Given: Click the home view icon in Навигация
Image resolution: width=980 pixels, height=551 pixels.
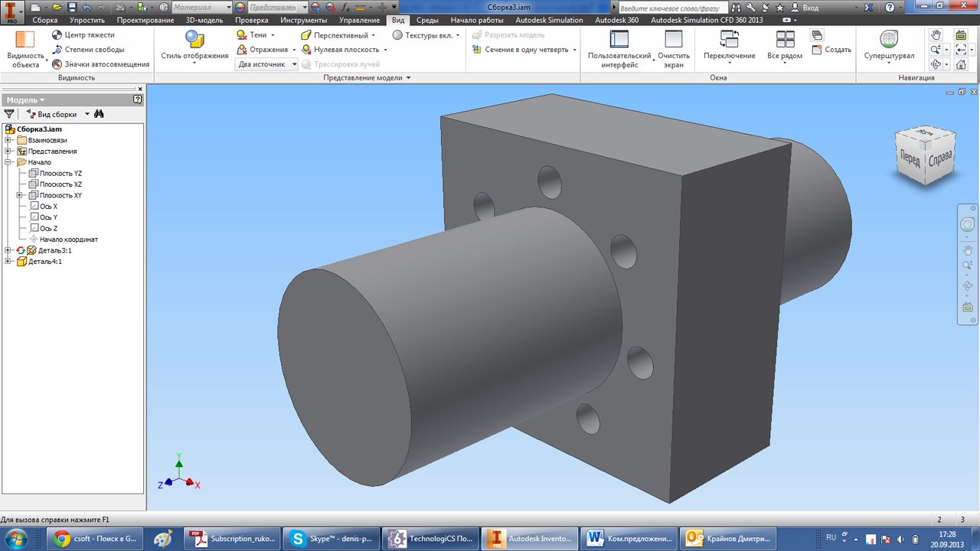Looking at the screenshot, I should [961, 64].
